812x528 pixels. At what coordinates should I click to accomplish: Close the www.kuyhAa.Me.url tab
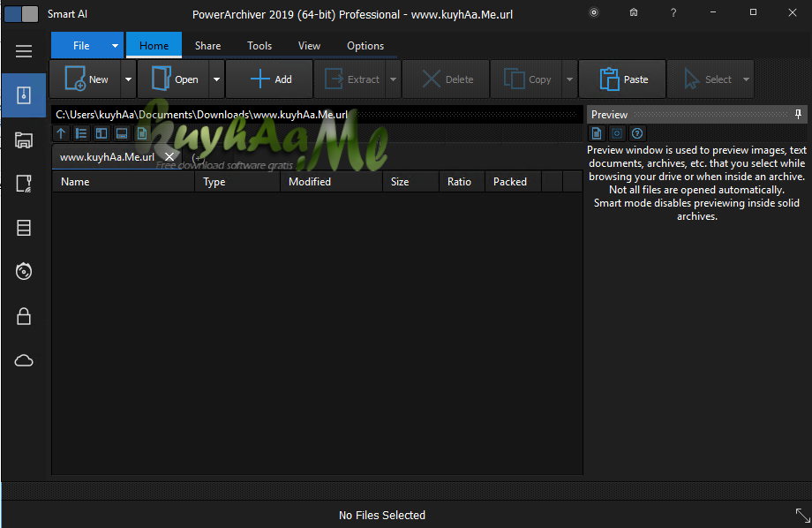(x=169, y=156)
